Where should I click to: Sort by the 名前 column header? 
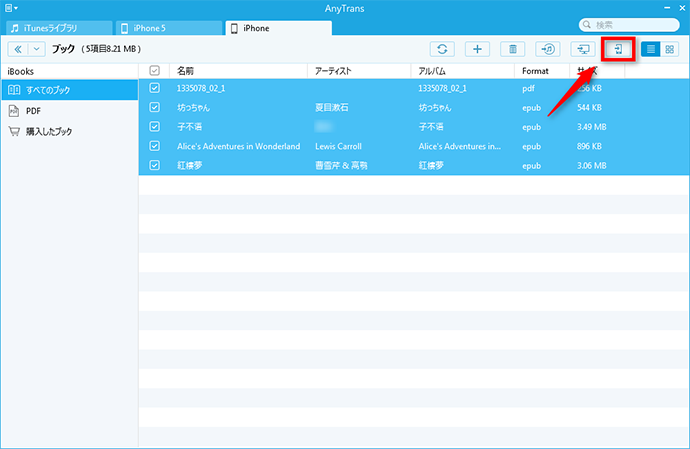pos(238,71)
